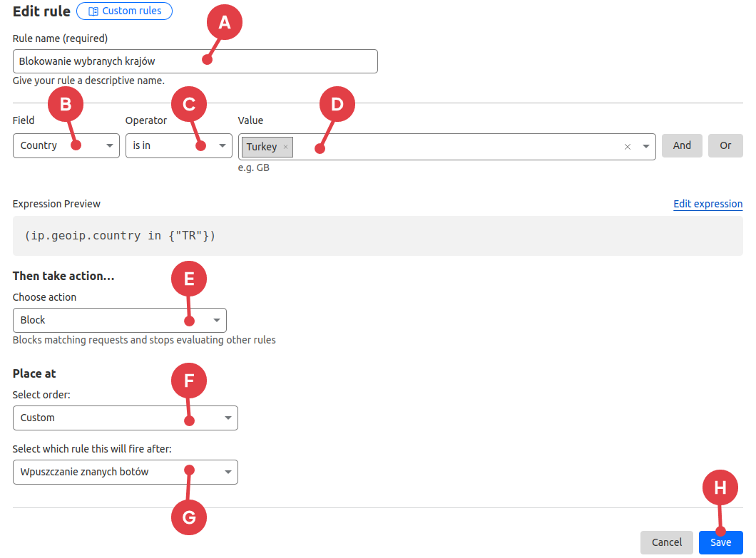The image size is (756, 558).
Task: Click inside the Value countries input area
Action: click(456, 147)
